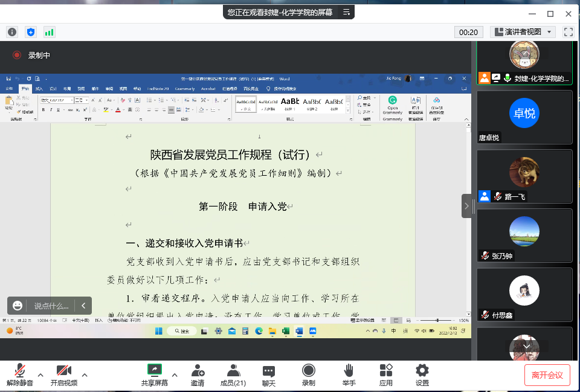Expand video options arrow beside 开启视频

(x=85, y=374)
